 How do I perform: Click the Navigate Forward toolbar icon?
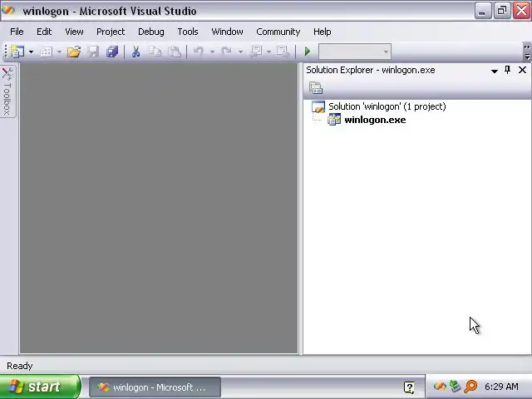(x=283, y=52)
